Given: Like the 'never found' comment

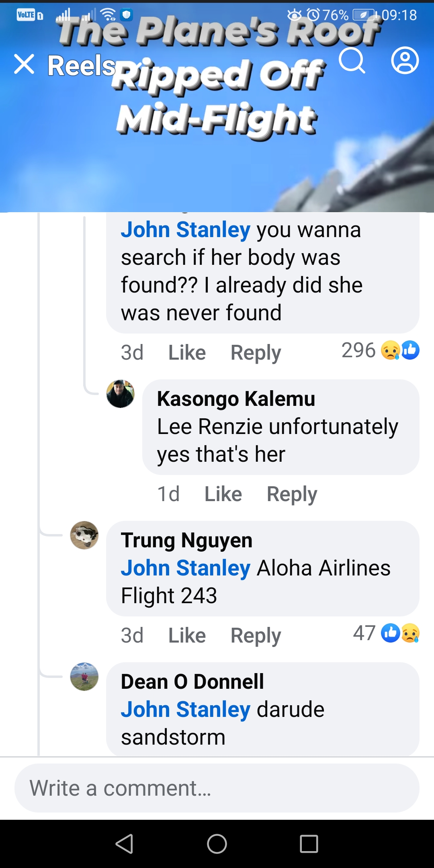Looking at the screenshot, I should (x=187, y=353).
